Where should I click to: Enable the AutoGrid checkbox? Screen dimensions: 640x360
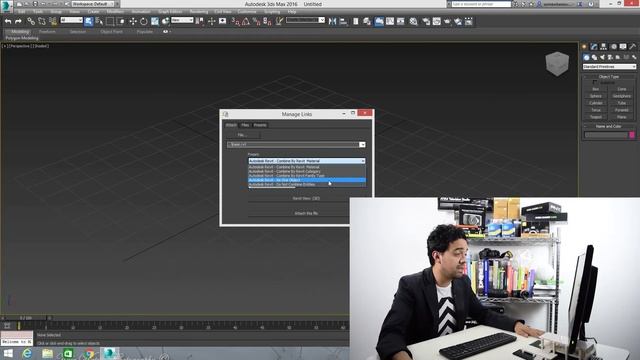[595, 82]
